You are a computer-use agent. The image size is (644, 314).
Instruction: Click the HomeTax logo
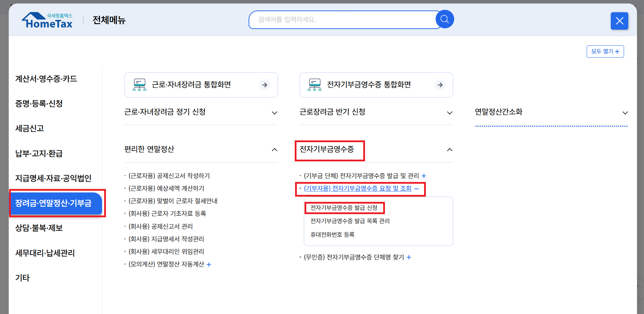coord(47,20)
